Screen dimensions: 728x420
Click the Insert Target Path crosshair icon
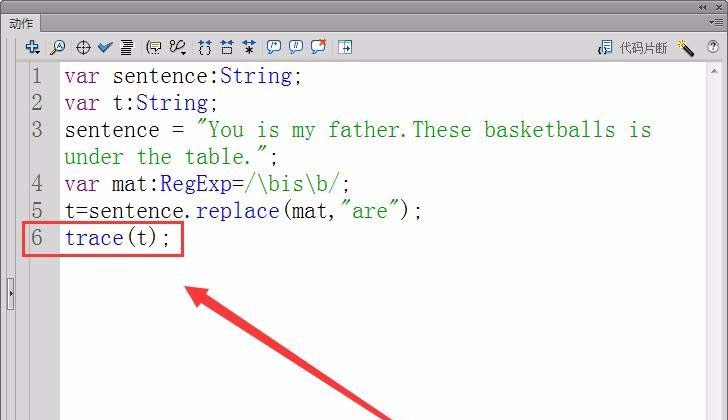[x=83, y=47]
